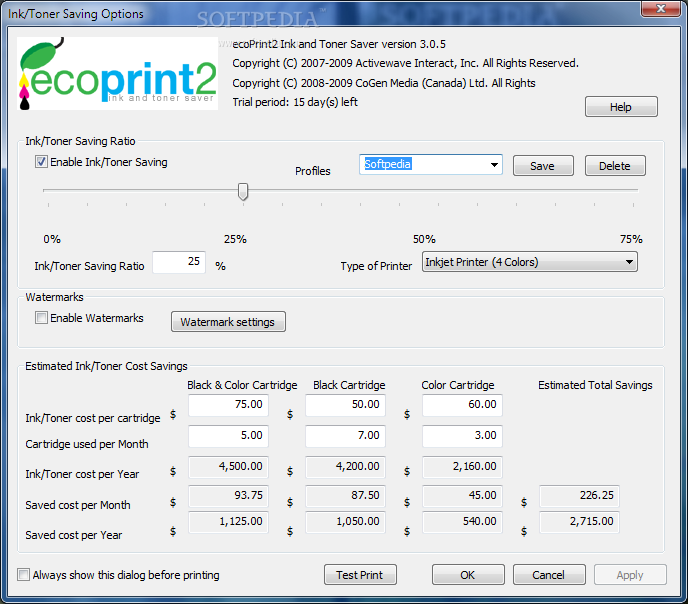The height and width of the screenshot is (604, 688).
Task: Click the 1,125.00 saved per year value
Action: [228, 522]
